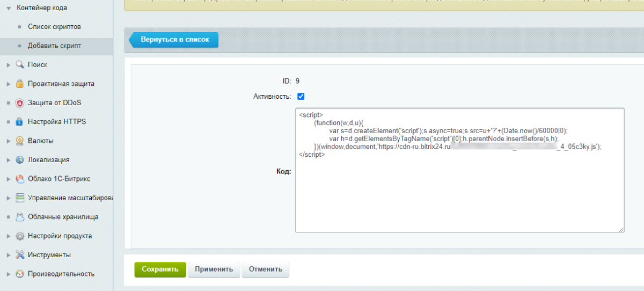Click the globe icon for Локализация
644x291 pixels.
click(x=20, y=160)
